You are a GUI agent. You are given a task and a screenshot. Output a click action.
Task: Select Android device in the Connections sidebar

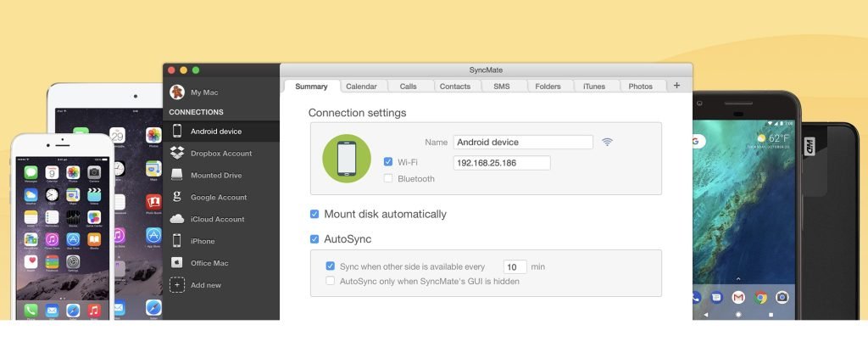point(221,132)
